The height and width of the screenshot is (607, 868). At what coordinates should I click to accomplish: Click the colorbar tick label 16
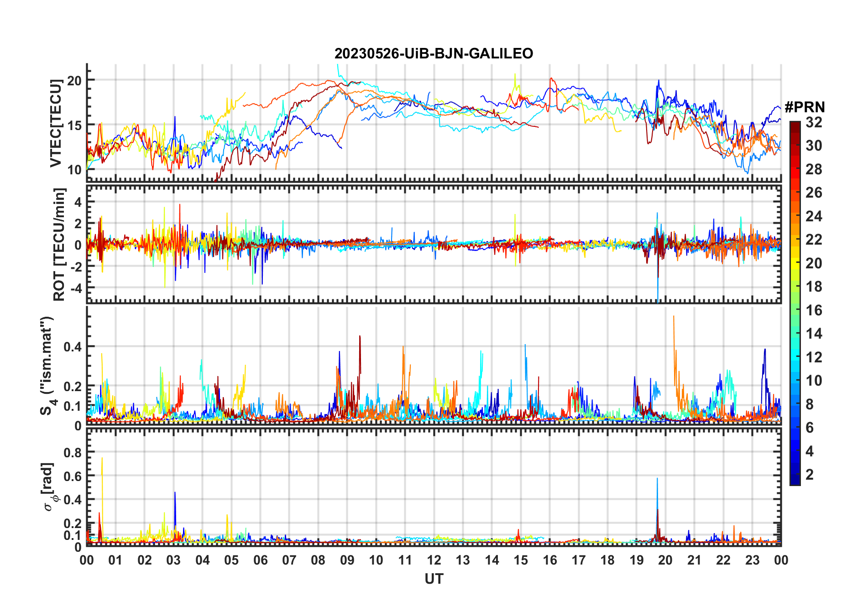tap(814, 310)
